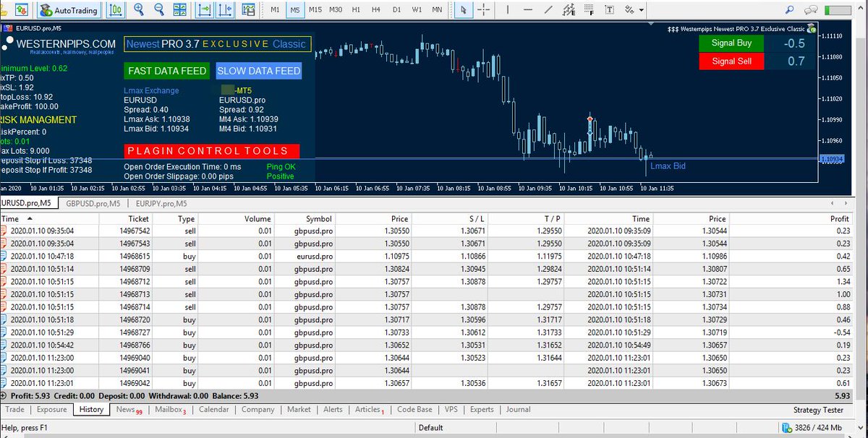Open the Exposure tab
This screenshot has width=868, height=438.
pyautogui.click(x=52, y=409)
